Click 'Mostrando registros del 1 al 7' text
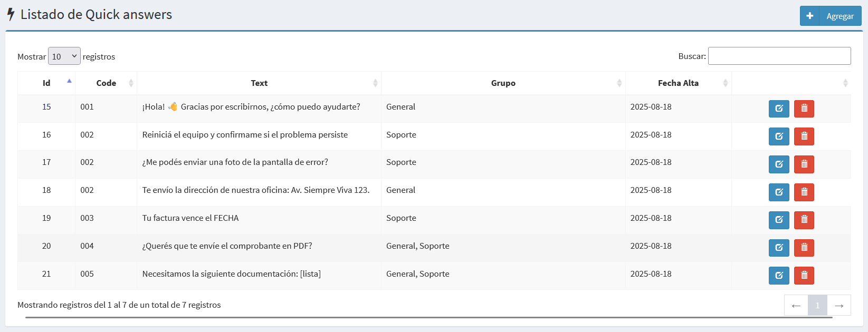868x332 pixels. click(x=119, y=305)
